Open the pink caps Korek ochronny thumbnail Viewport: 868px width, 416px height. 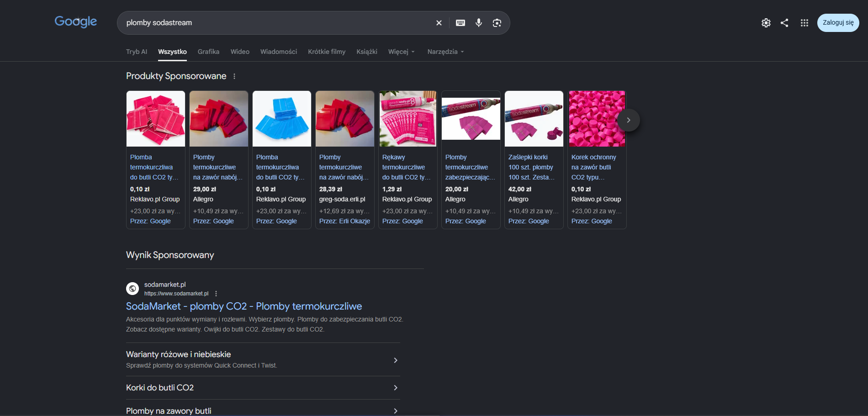597,119
